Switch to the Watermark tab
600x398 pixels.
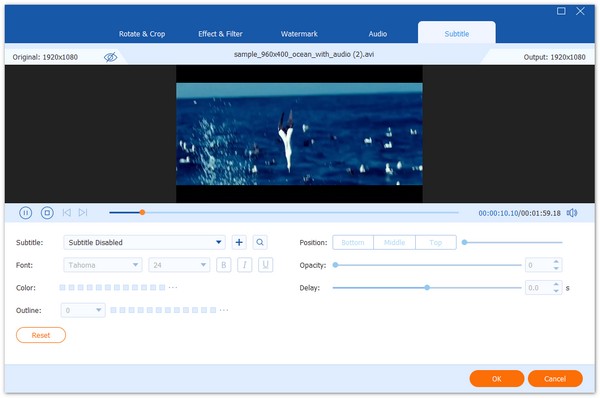click(x=299, y=34)
